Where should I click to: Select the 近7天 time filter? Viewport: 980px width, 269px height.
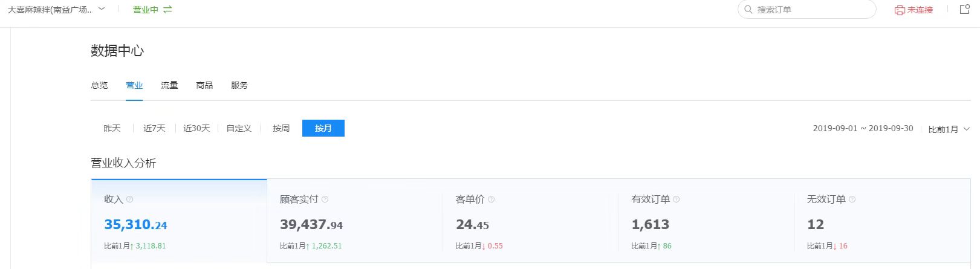pyautogui.click(x=154, y=128)
